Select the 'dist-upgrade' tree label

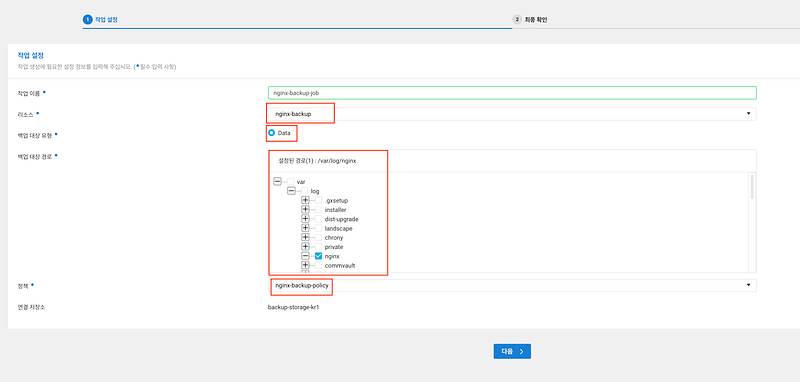[x=341, y=219]
